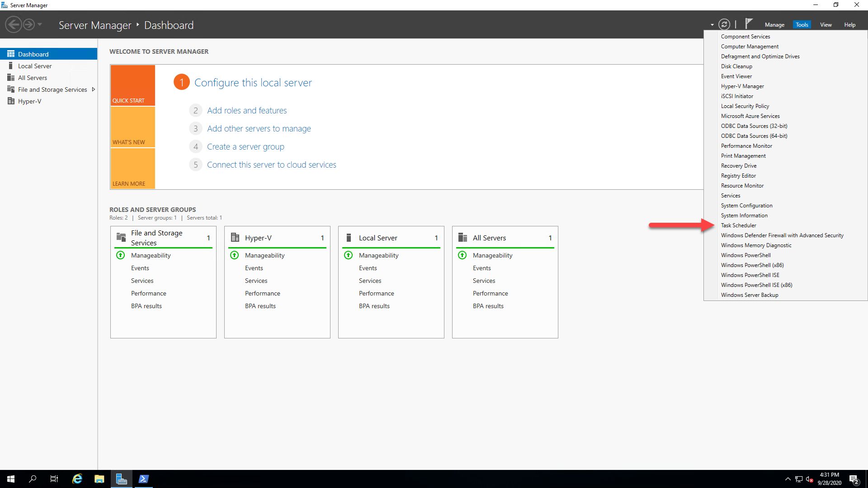Open Events in the All Servers tile
This screenshot has width=868, height=488.
tap(482, 268)
